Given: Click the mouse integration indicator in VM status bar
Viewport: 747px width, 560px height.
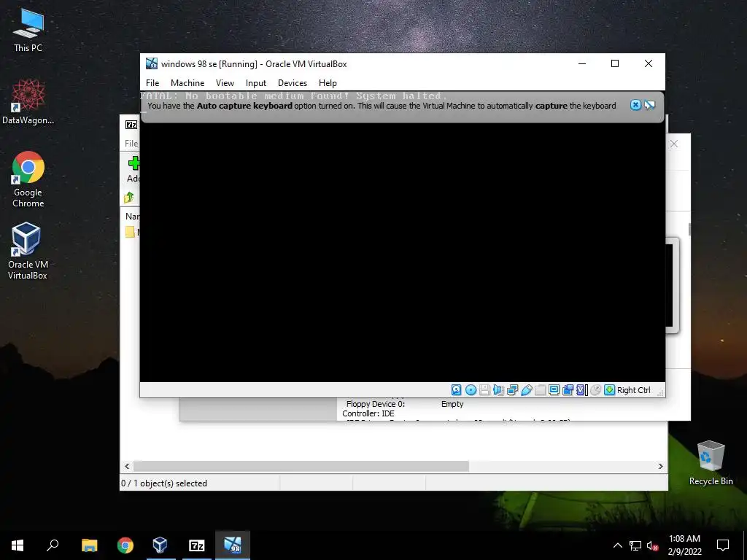Looking at the screenshot, I should pos(595,390).
